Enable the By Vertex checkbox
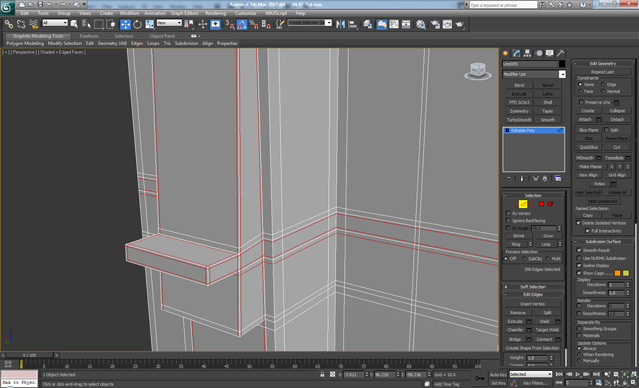The image size is (639, 388). point(508,213)
